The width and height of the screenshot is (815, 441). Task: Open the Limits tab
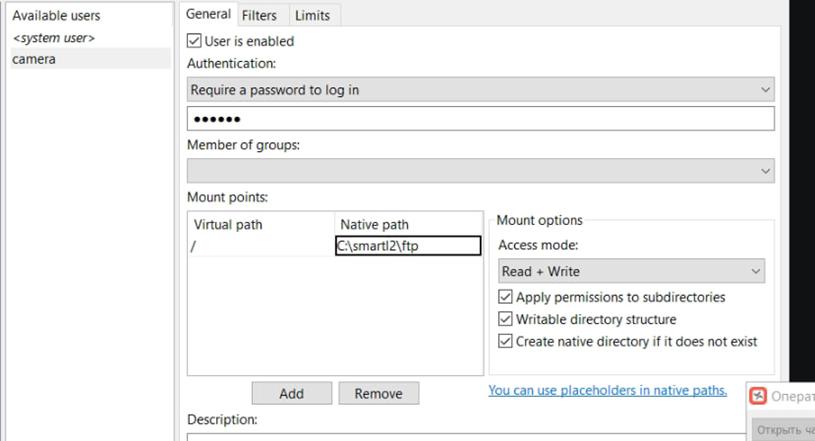coord(312,15)
